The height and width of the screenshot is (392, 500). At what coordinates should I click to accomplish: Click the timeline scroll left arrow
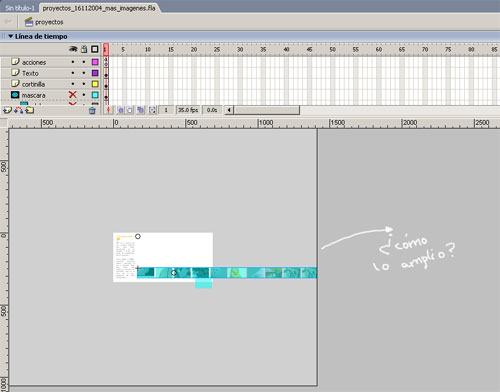point(229,110)
